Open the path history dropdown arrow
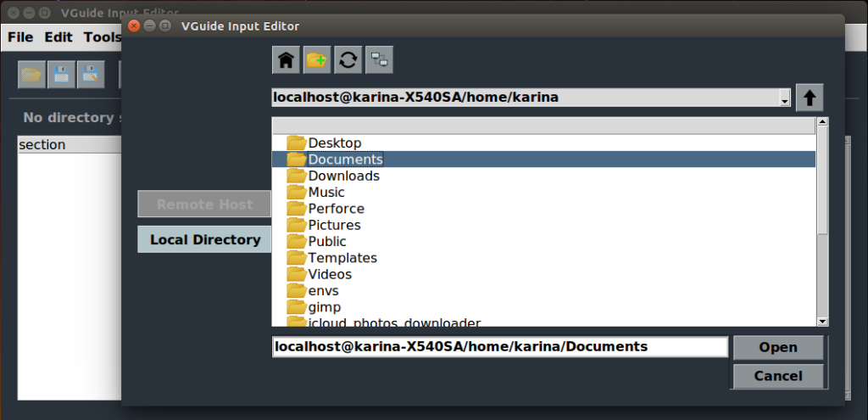 tap(784, 98)
